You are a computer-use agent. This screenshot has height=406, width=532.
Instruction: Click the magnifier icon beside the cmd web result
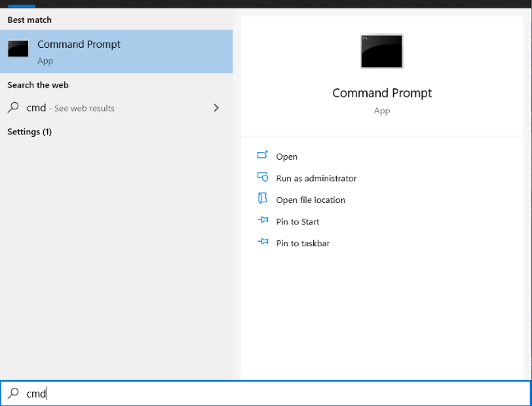13,108
